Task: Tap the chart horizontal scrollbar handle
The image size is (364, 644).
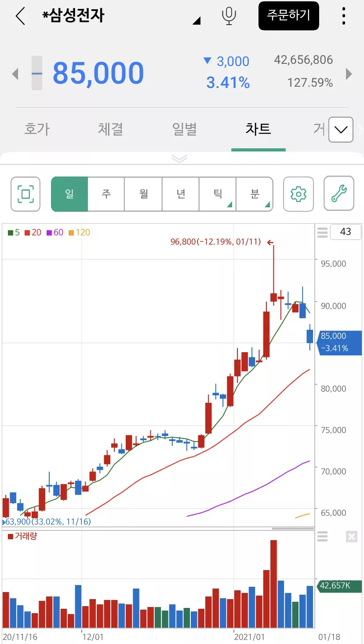Action: 293,528
